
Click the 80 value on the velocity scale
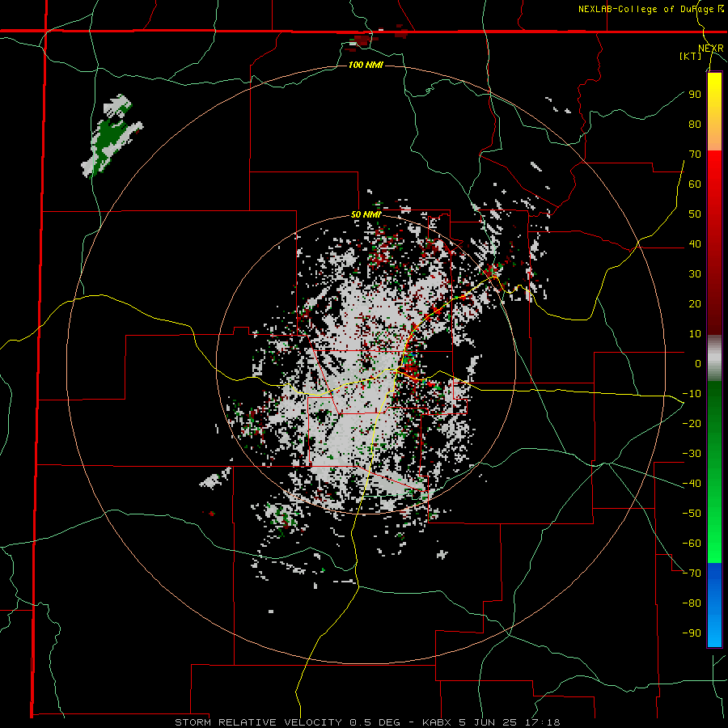click(x=695, y=125)
